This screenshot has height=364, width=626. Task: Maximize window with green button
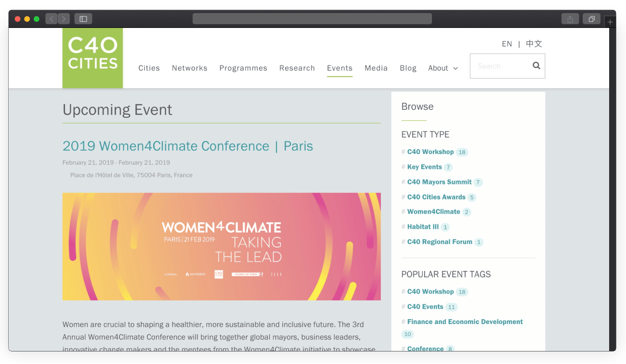(37, 19)
